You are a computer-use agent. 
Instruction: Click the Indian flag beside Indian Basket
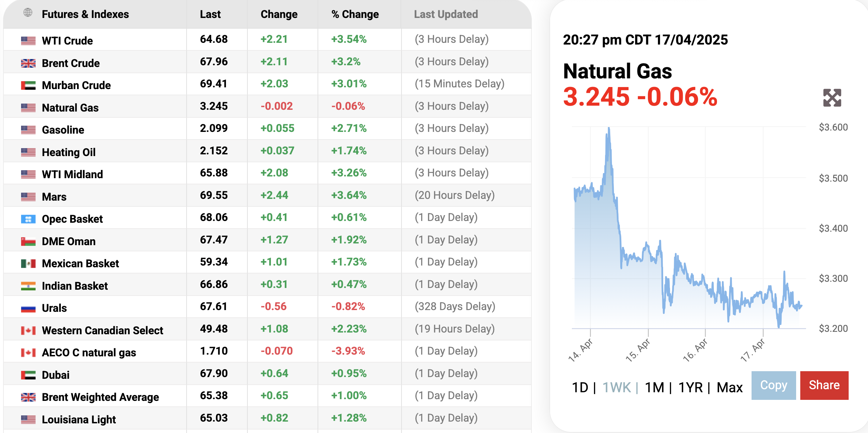(28, 286)
